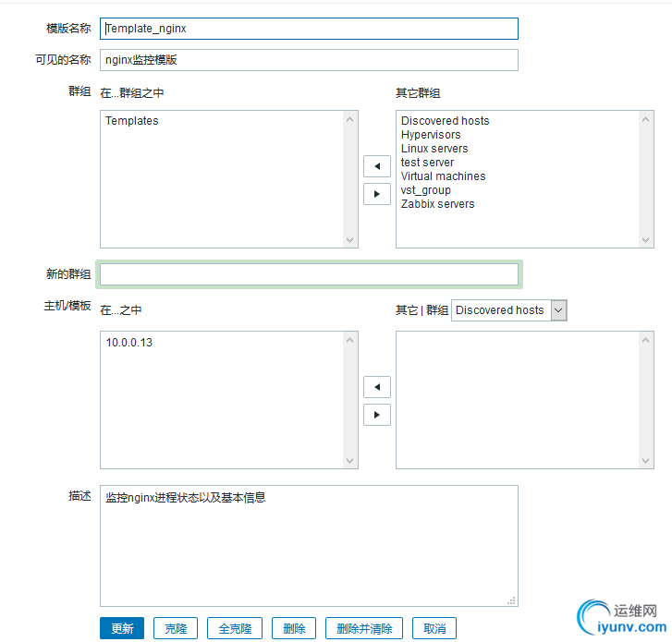Viewport: 672px width, 642px height.
Task: Click the 克隆 button
Action: (176, 628)
